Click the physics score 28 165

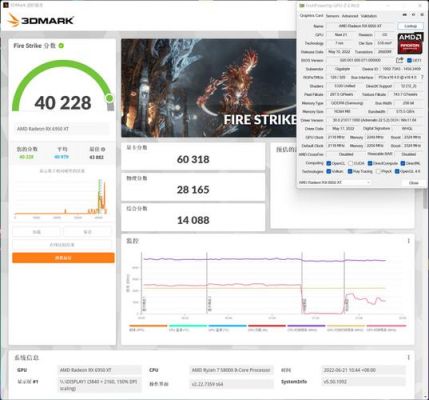point(193,190)
